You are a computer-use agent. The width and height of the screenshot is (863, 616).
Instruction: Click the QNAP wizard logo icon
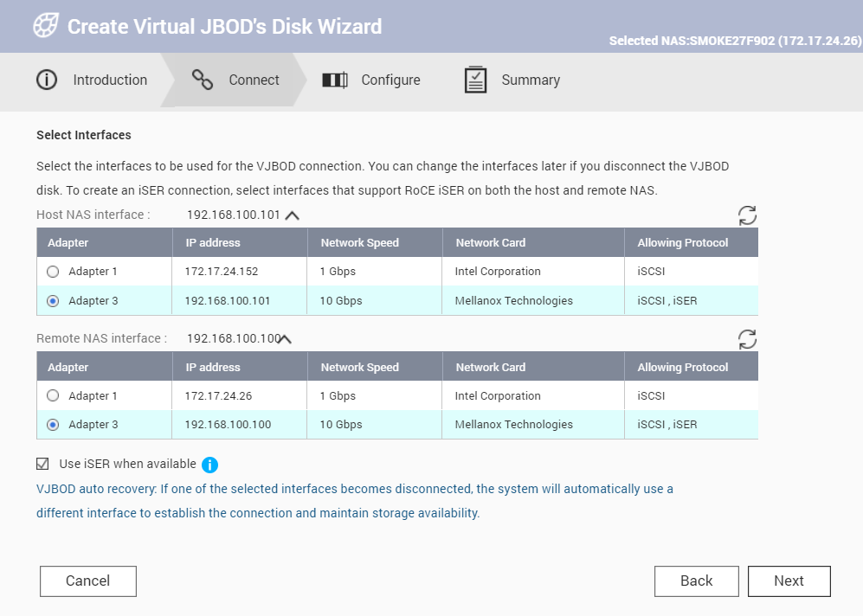tap(46, 26)
